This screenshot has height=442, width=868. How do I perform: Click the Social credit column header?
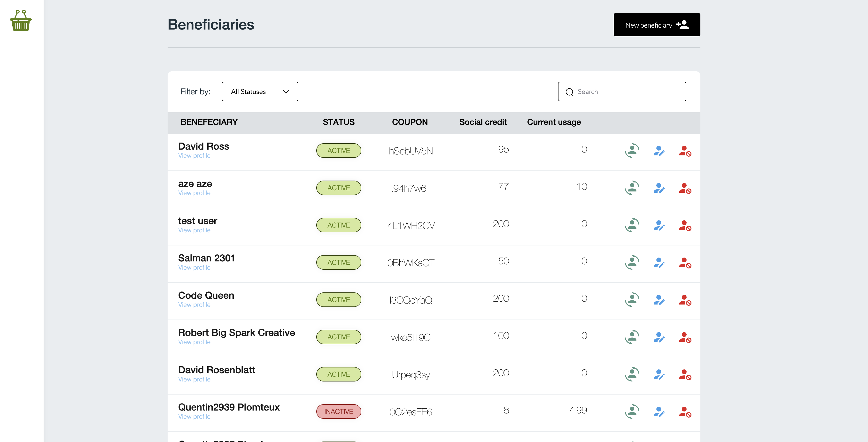[x=482, y=122]
